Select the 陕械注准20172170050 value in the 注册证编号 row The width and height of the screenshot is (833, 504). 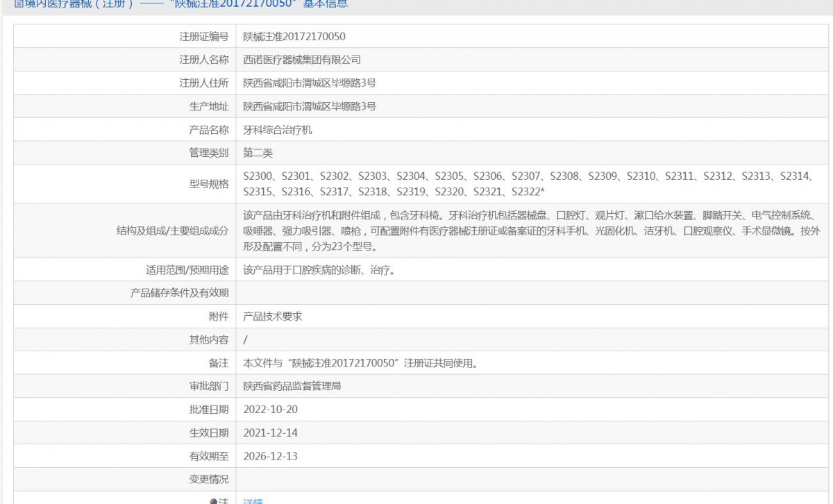294,36
